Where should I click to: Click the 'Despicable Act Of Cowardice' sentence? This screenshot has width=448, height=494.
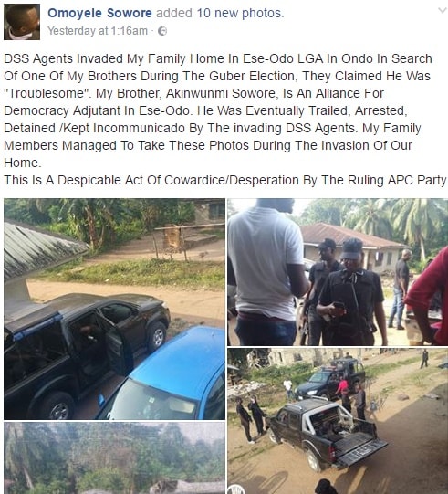225,180
